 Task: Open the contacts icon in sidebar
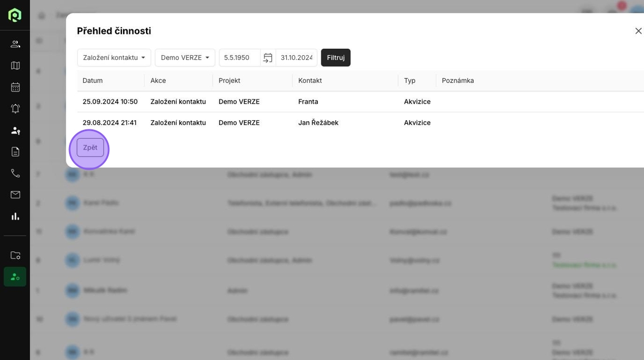click(16, 44)
